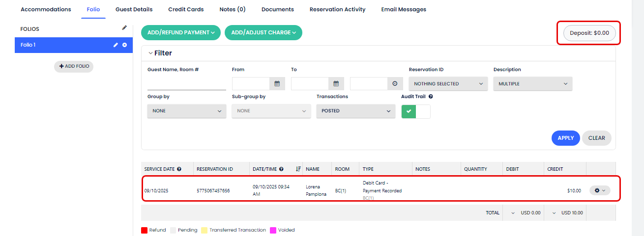Click the edit pencil on Folio 1
This screenshot has width=644, height=236.
click(116, 45)
